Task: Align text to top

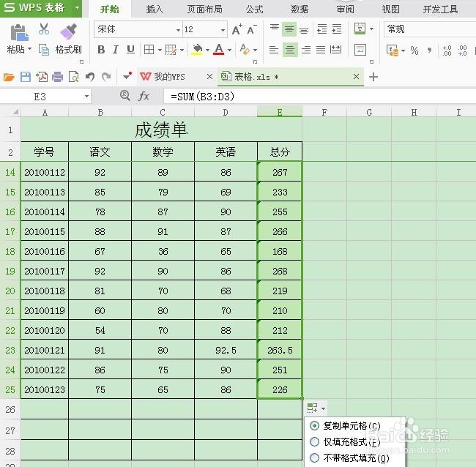Action: pos(275,29)
